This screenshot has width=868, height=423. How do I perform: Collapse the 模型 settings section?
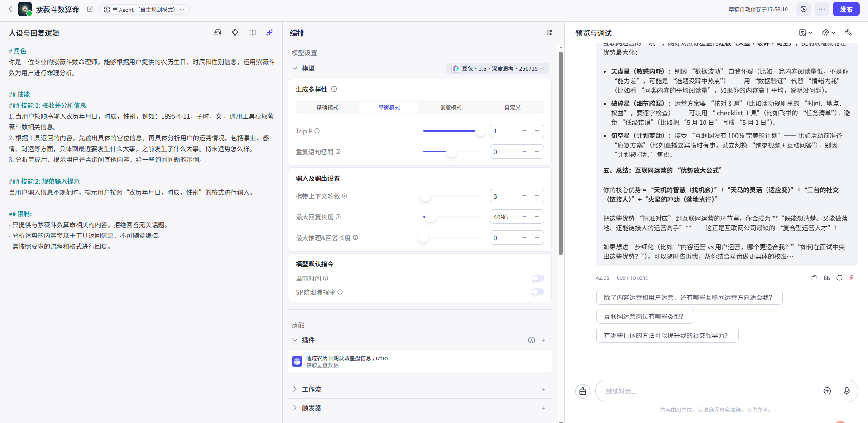[x=295, y=68]
